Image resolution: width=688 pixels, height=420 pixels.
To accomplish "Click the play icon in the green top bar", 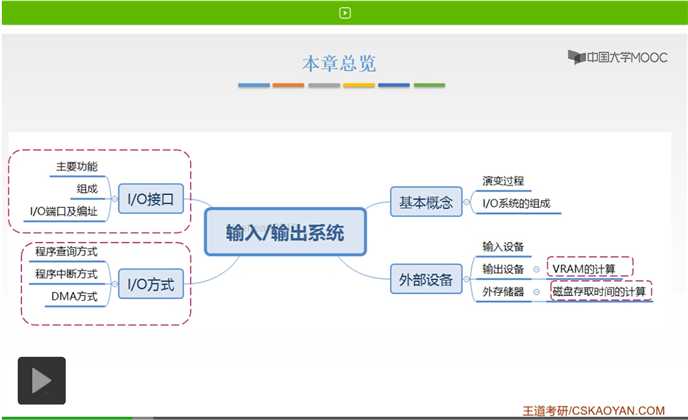I will [345, 13].
